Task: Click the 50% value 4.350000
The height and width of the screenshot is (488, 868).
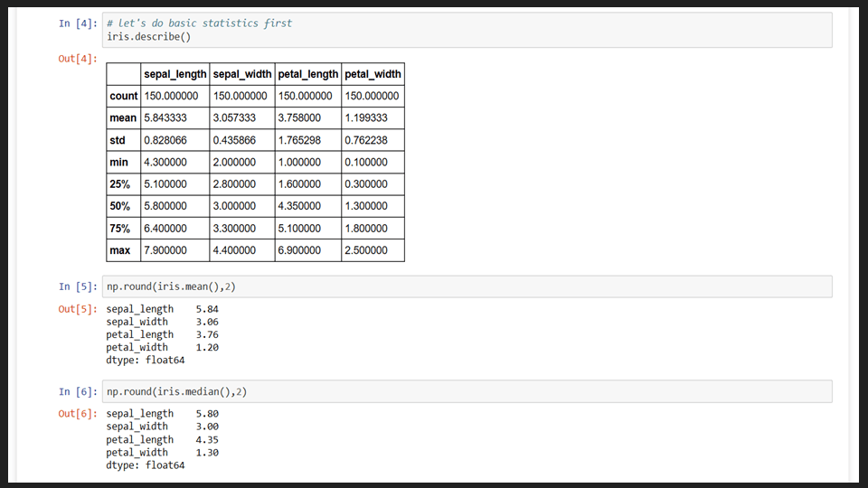Action: (x=299, y=206)
